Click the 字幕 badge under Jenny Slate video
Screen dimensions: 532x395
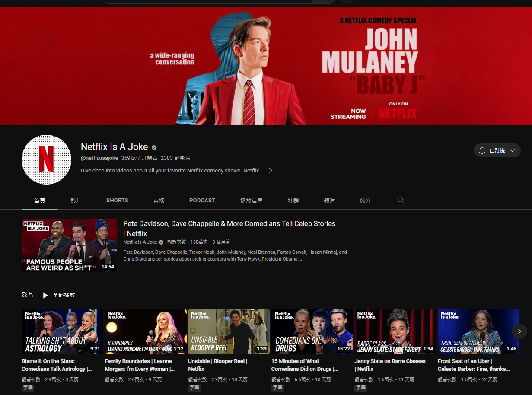click(360, 388)
